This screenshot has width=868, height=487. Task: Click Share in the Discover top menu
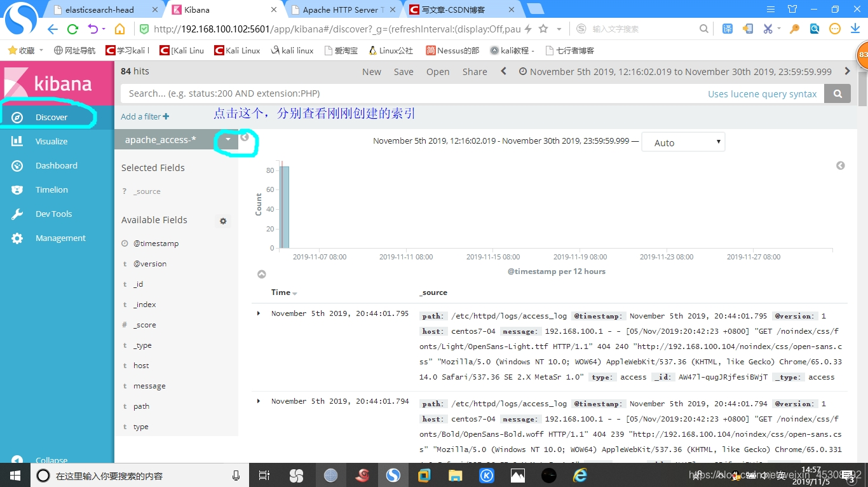click(475, 72)
